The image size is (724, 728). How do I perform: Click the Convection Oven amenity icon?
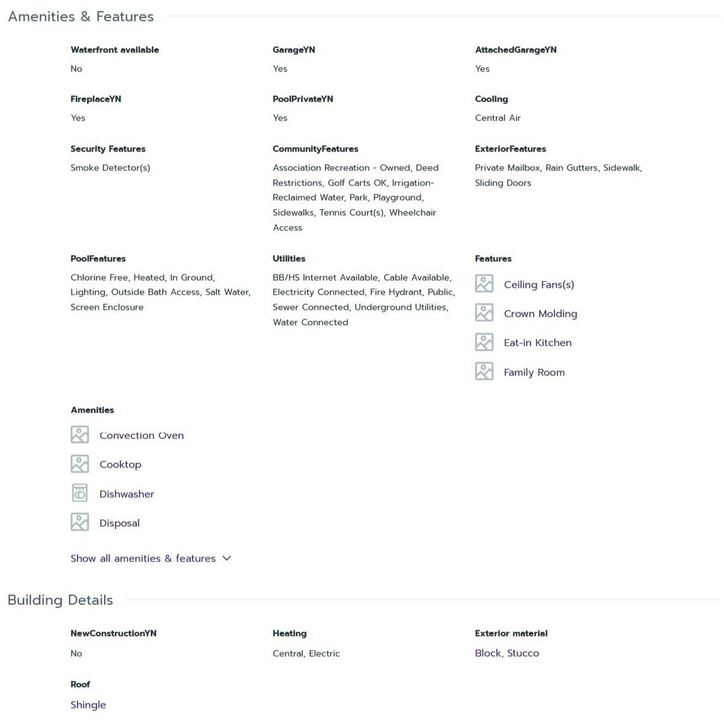tap(80, 435)
